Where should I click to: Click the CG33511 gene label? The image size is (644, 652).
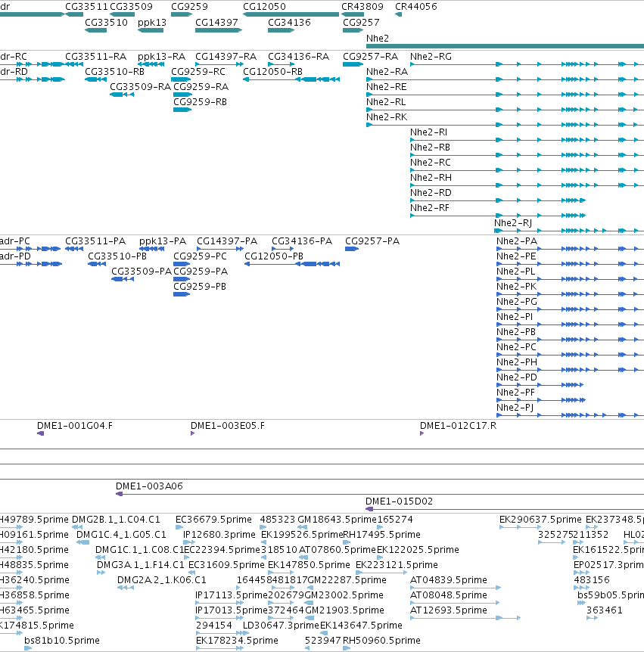tap(86, 7)
